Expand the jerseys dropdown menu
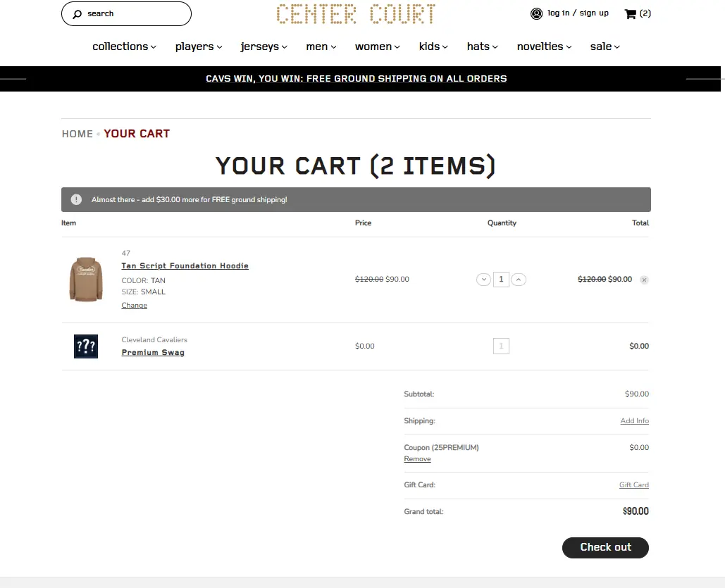 (264, 46)
